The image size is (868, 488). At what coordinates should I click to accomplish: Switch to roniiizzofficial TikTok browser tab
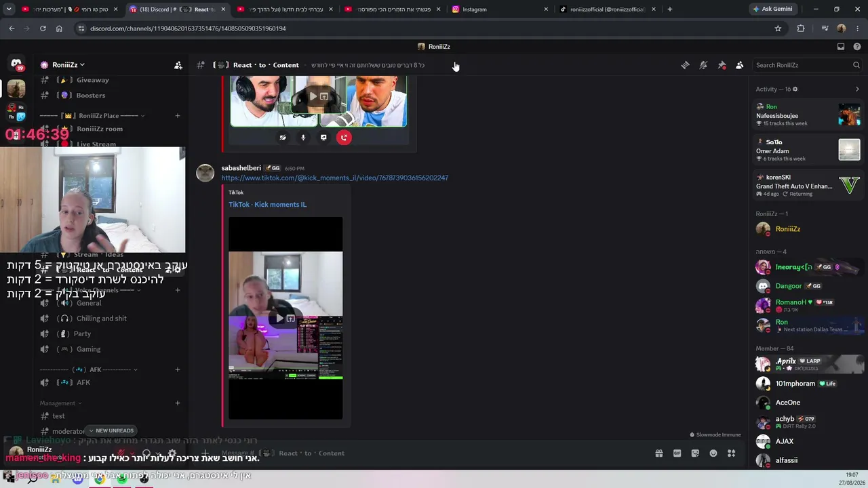pyautogui.click(x=607, y=9)
